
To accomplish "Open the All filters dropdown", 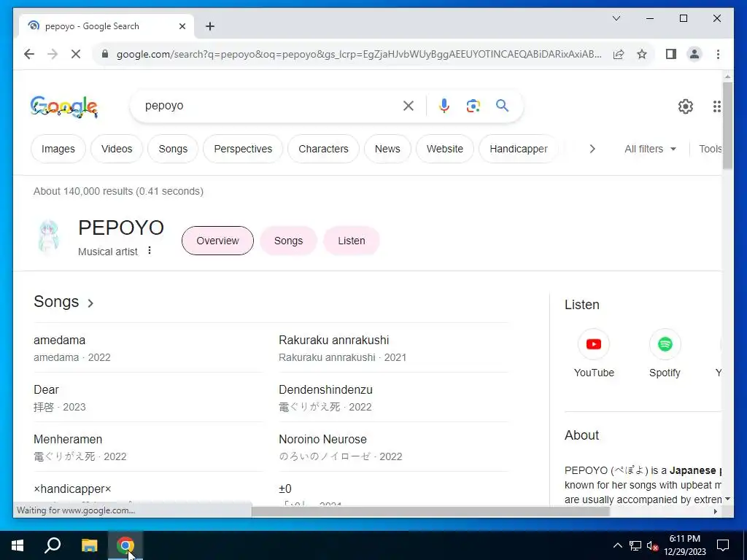I will [650, 149].
